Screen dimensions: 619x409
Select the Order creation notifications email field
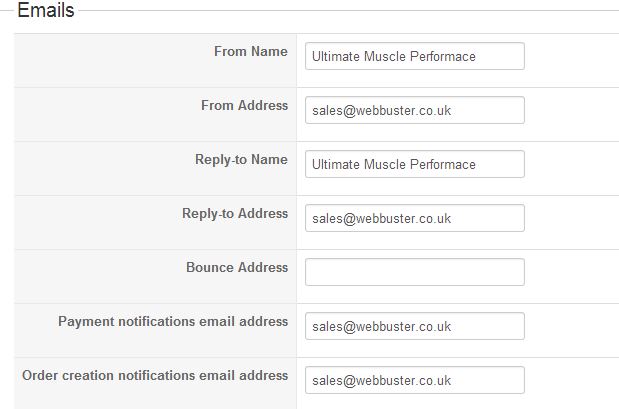[x=414, y=380]
